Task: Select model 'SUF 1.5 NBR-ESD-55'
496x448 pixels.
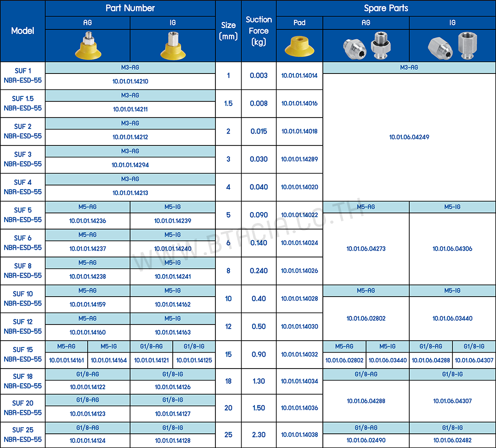Action: tap(23, 103)
